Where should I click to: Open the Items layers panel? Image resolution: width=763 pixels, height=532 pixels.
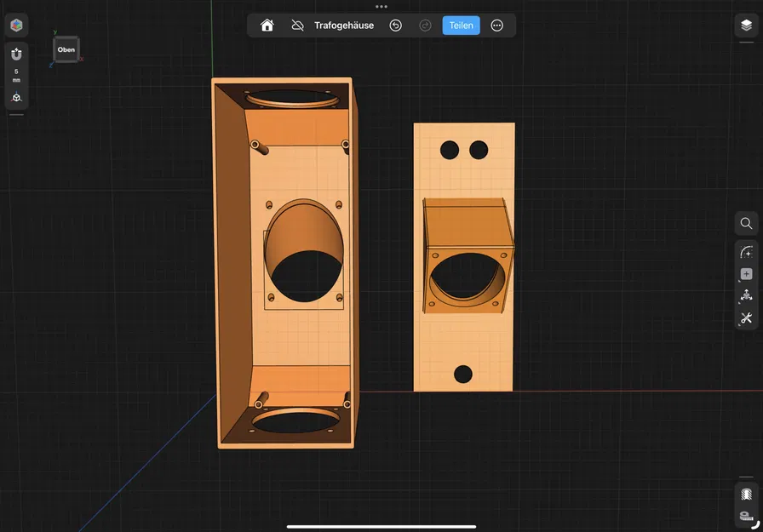tap(746, 26)
